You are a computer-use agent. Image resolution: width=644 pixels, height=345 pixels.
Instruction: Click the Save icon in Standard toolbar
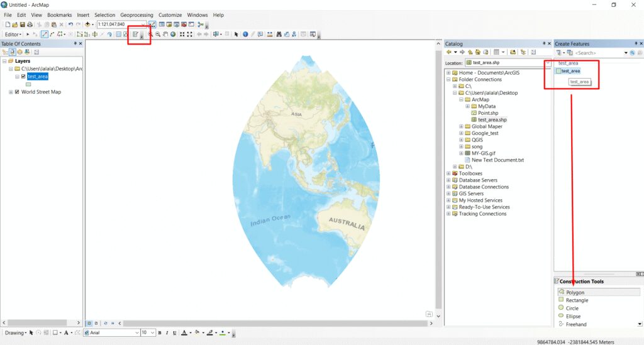(x=22, y=25)
